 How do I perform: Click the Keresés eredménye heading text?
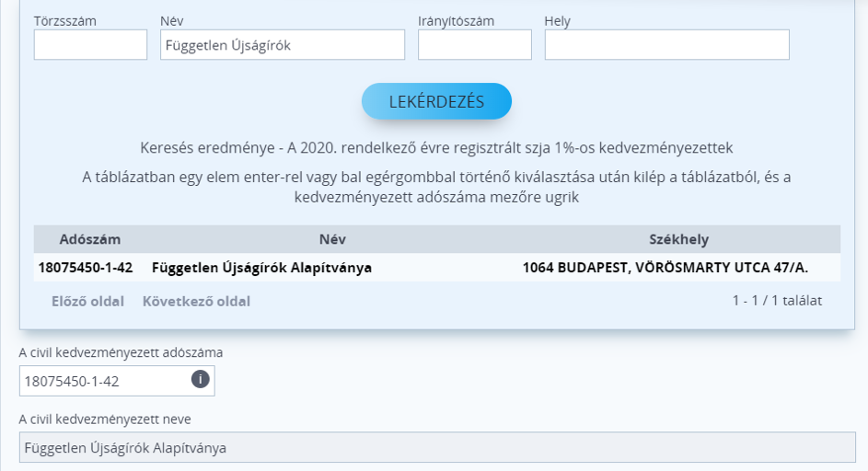pos(436,148)
